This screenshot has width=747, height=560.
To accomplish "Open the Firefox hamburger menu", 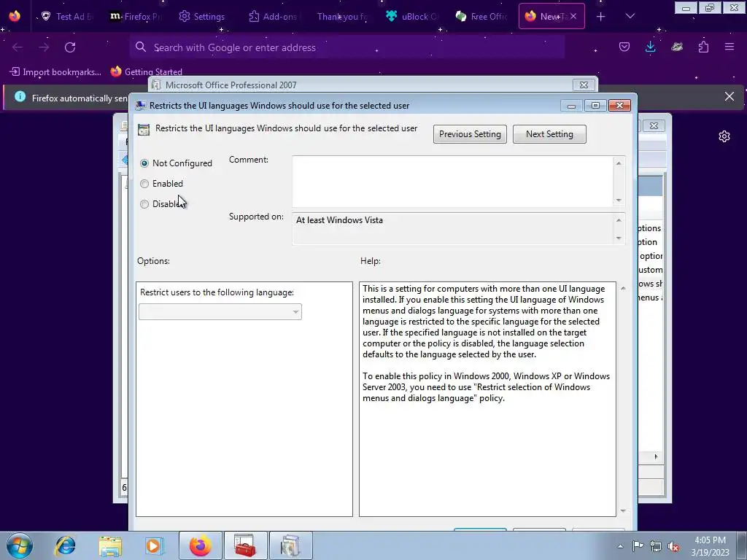I will click(729, 47).
